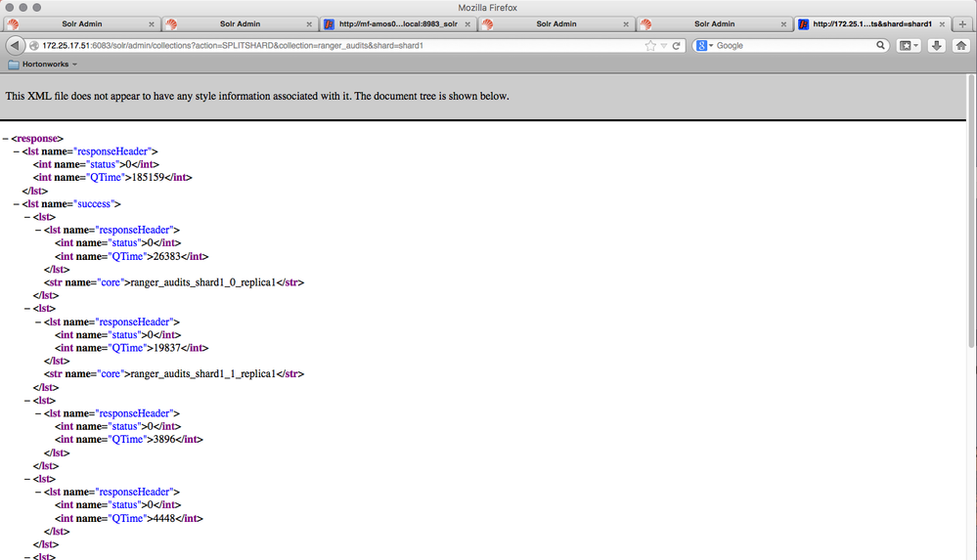The height and width of the screenshot is (560, 977).
Task: Collapse the lst wrapping QTime 3896
Action: (x=27, y=401)
